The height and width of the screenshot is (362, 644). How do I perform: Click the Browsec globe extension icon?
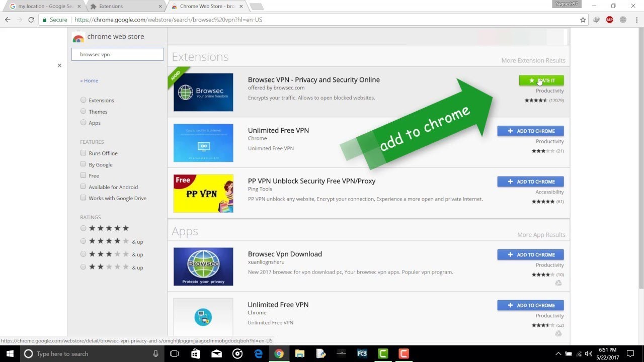[623, 20]
